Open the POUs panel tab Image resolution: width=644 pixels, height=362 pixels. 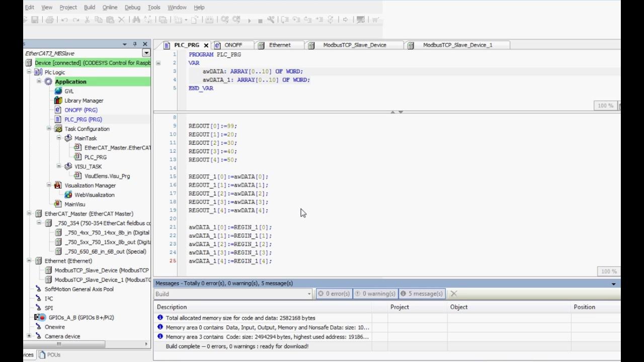pos(49,354)
